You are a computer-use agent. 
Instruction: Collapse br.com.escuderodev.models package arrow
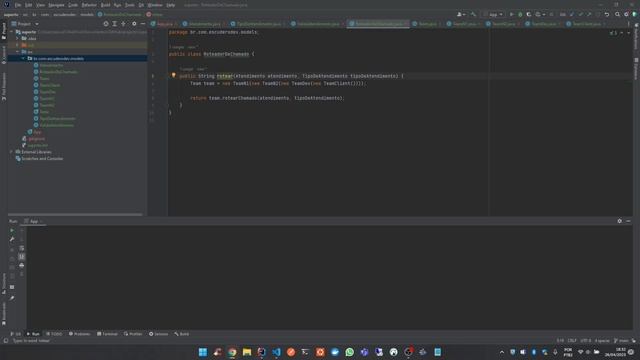(x=23, y=58)
